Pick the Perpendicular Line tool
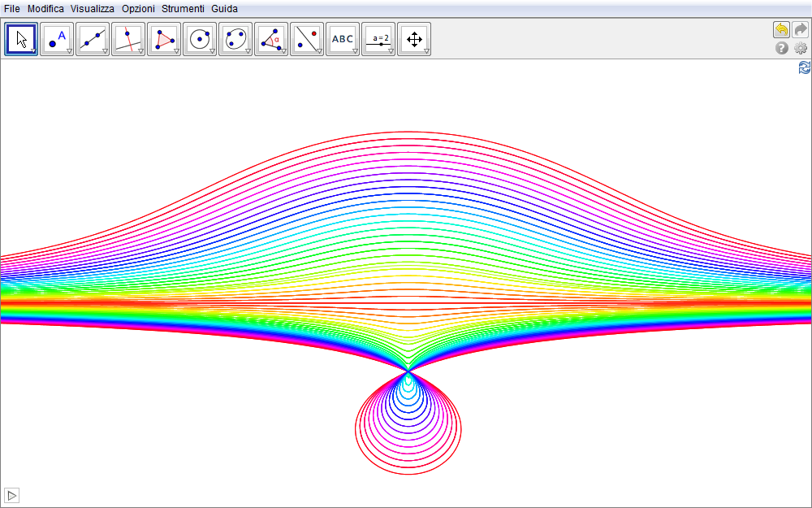 [x=128, y=38]
